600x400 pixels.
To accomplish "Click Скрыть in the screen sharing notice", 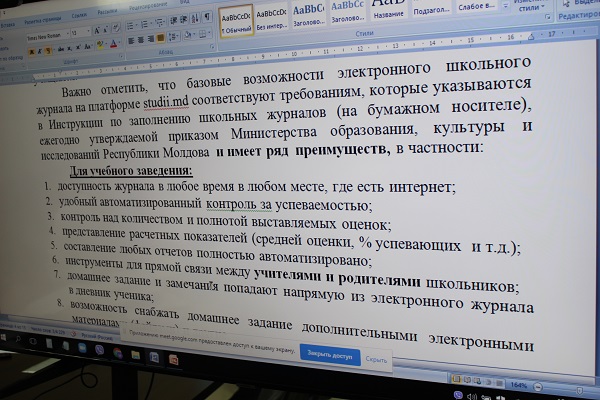I will (x=376, y=359).
